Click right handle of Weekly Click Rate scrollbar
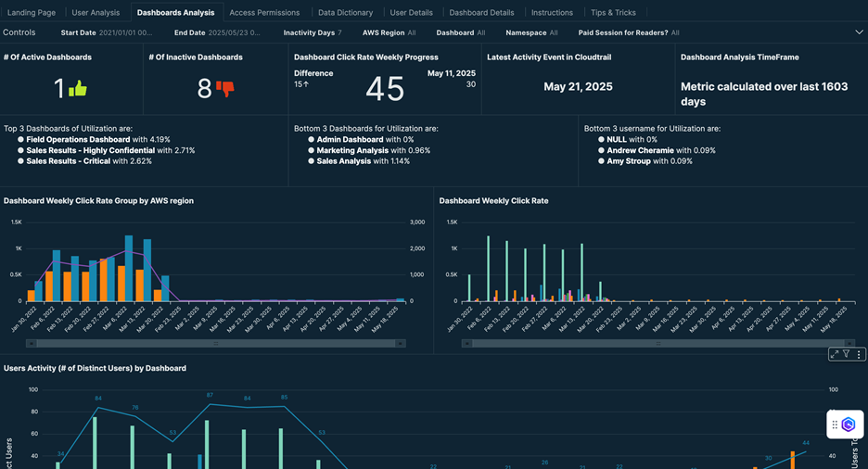This screenshot has width=868, height=469. (849, 344)
